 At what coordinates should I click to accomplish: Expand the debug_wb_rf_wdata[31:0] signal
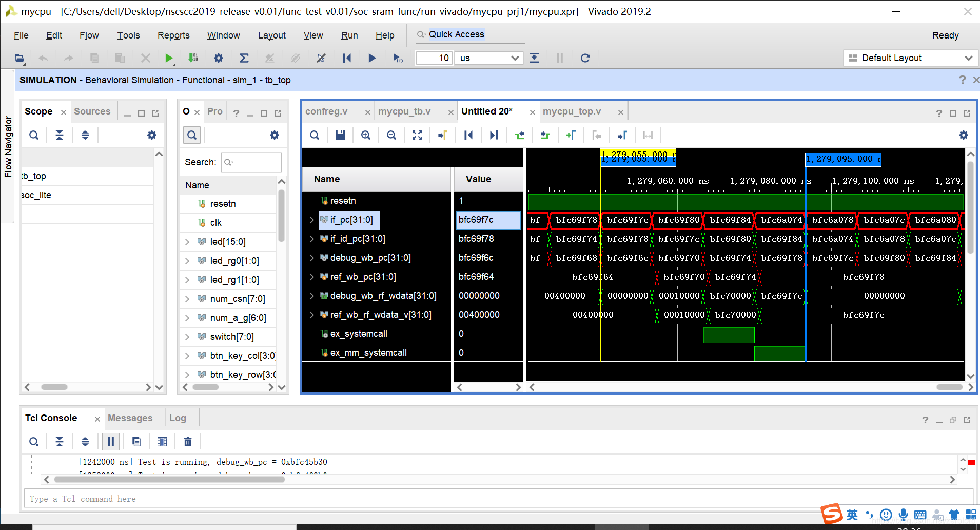[311, 296]
